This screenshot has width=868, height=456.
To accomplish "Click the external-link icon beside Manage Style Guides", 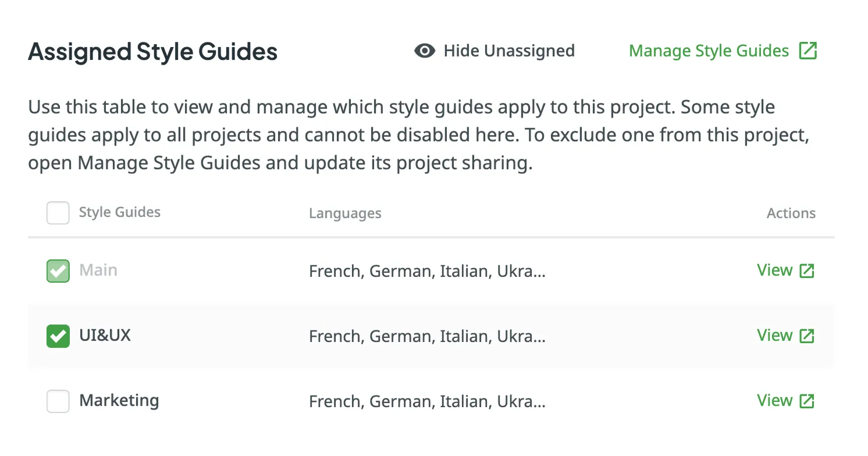I will coord(809,51).
